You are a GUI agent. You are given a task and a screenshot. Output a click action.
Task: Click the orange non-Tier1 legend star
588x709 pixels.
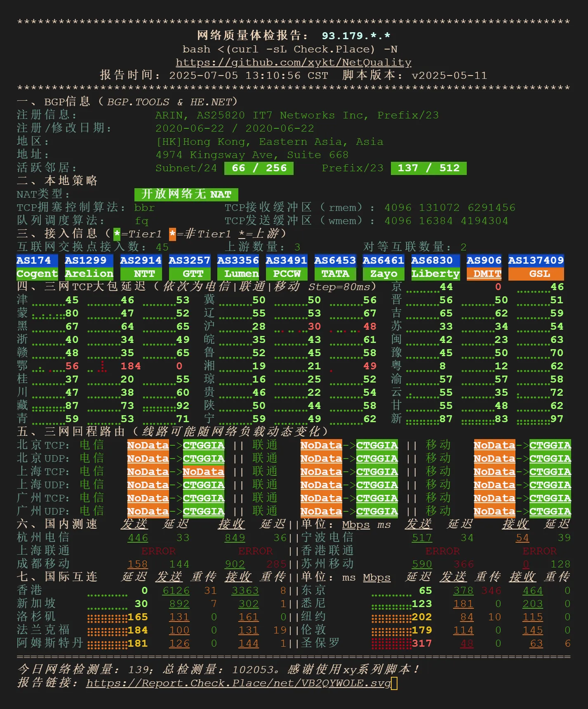pos(172,234)
